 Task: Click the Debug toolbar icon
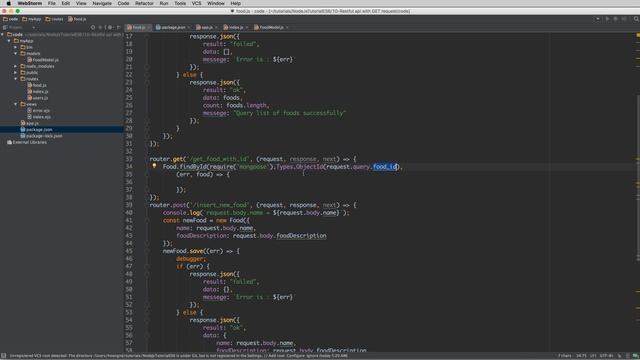click(x=616, y=19)
